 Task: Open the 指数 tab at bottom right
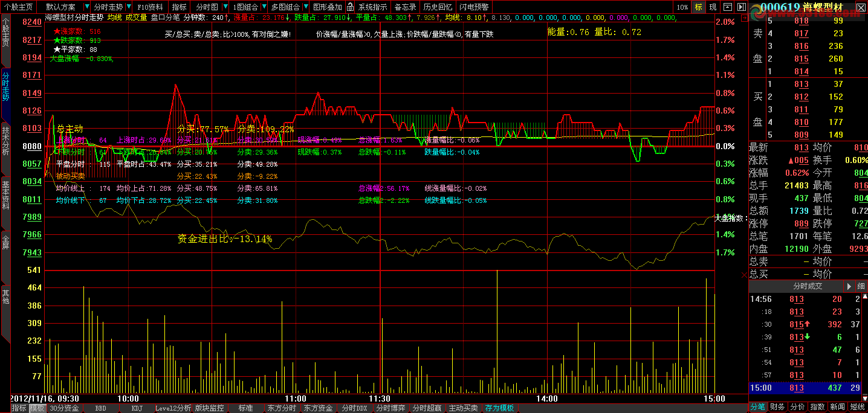point(818,407)
